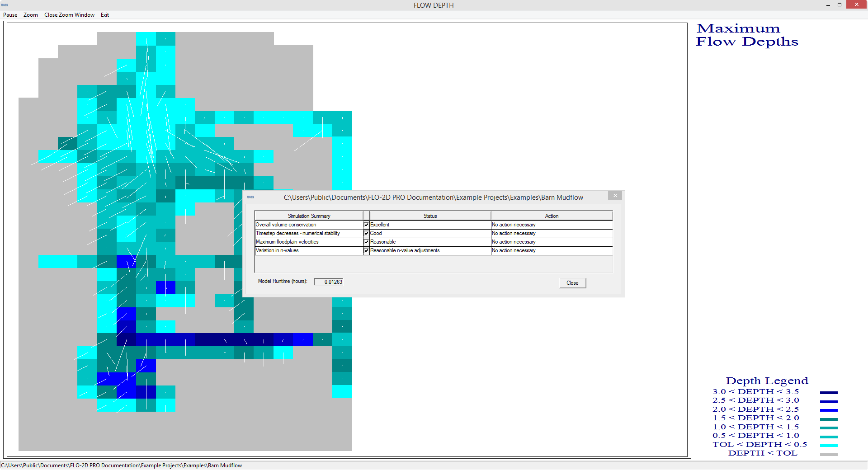Choose Exit from the menu bar
The width and height of the screenshot is (868, 470).
point(105,15)
